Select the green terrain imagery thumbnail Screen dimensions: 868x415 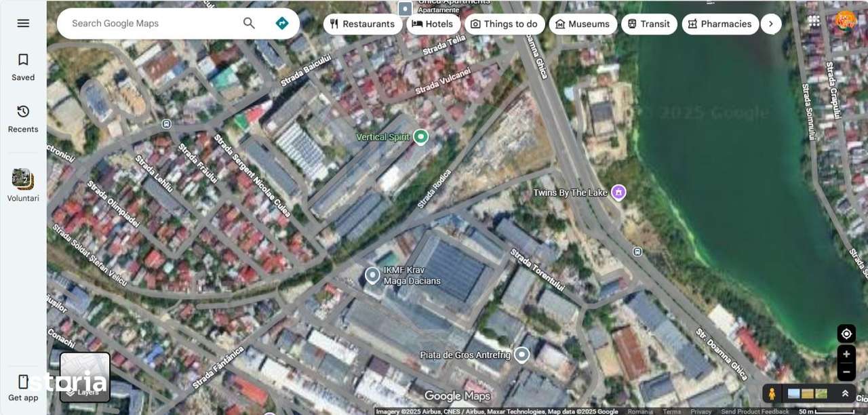(x=821, y=393)
